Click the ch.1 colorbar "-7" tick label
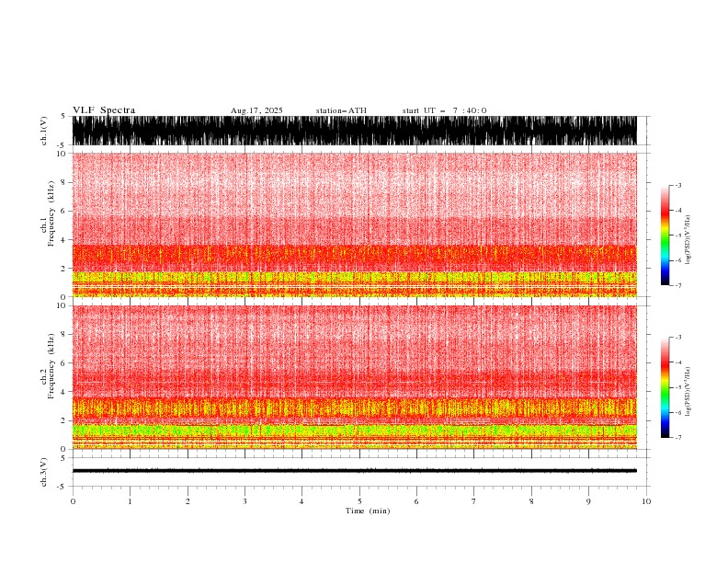This screenshot has width=728, height=563. coord(677,286)
